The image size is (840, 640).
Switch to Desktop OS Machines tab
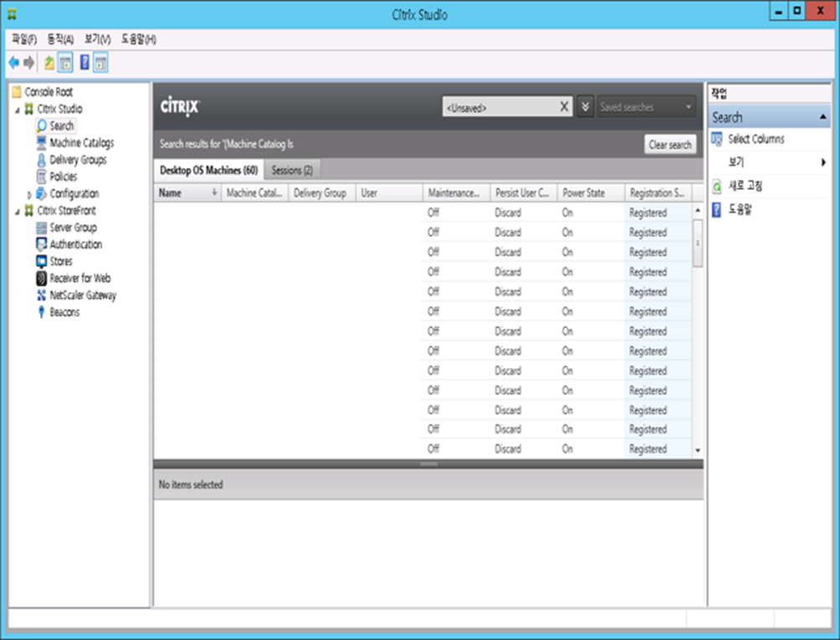click(209, 171)
